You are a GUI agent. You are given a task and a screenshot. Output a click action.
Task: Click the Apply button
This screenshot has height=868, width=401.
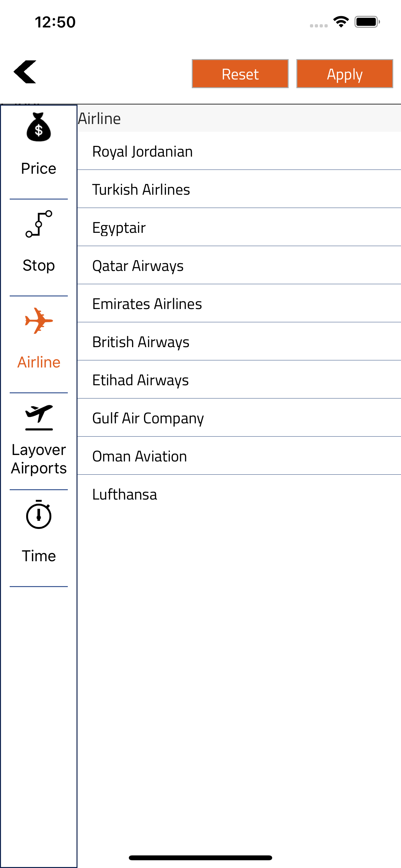344,74
